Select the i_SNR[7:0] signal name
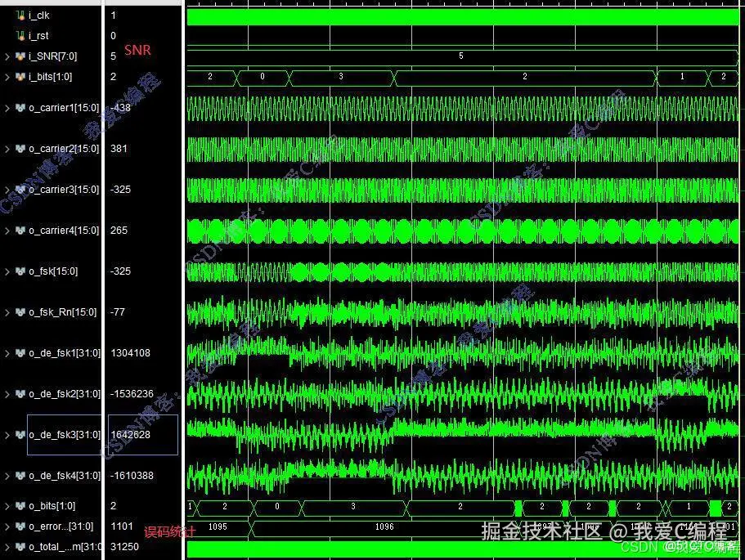 52,56
